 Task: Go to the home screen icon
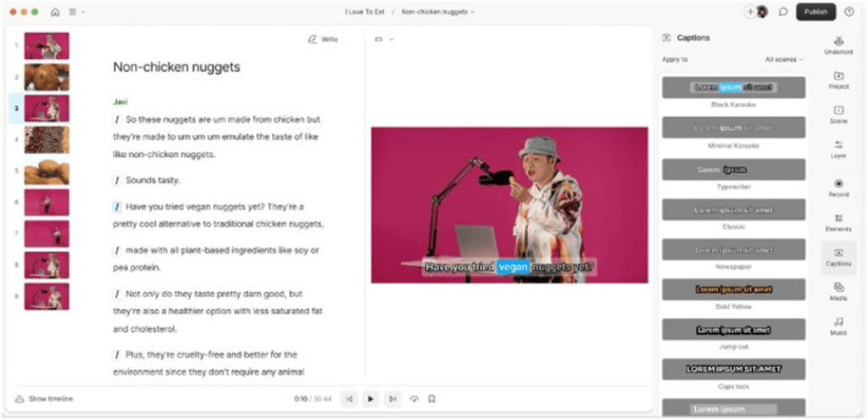coord(55,12)
